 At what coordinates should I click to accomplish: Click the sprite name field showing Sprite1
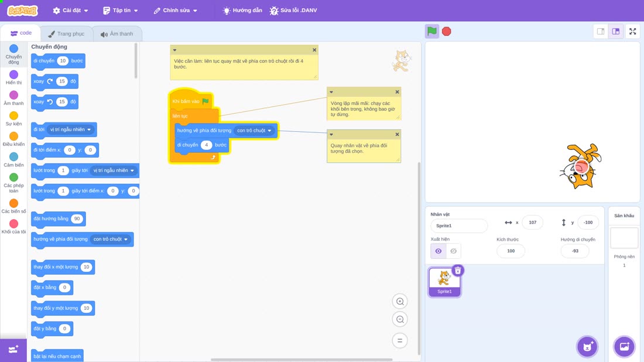point(459,226)
